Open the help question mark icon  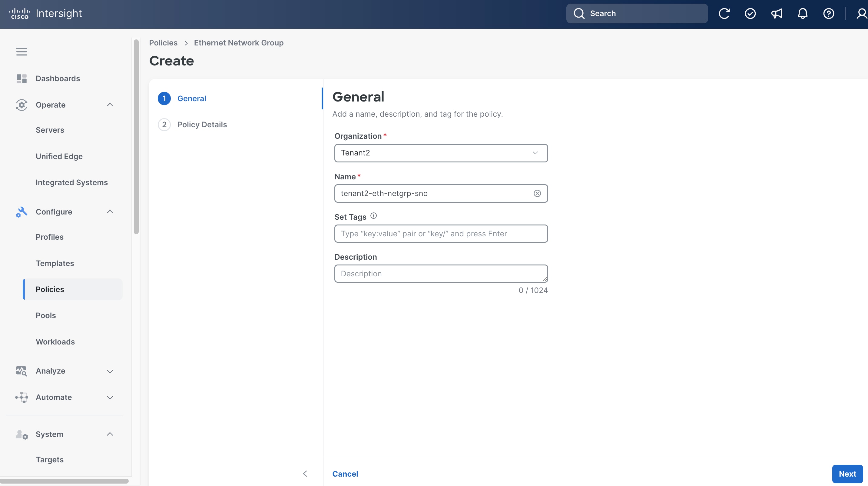(x=829, y=13)
